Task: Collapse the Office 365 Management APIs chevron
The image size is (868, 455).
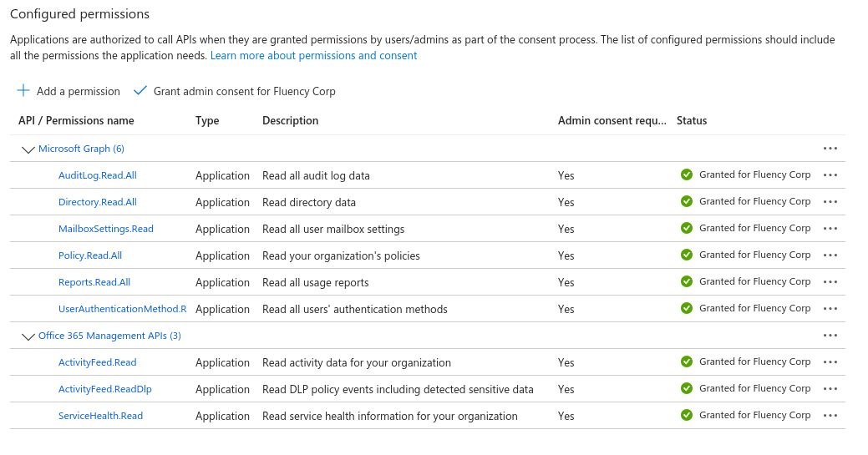Action: [x=28, y=336]
